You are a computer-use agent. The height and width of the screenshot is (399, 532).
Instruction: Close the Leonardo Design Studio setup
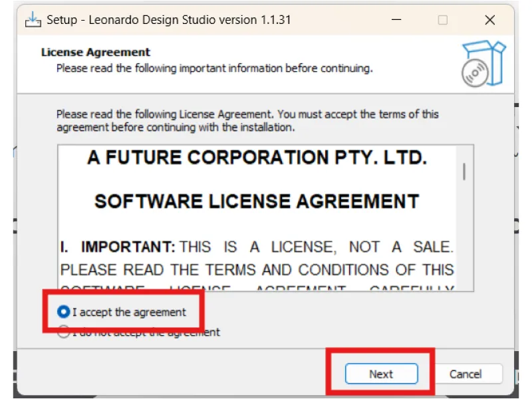(490, 20)
